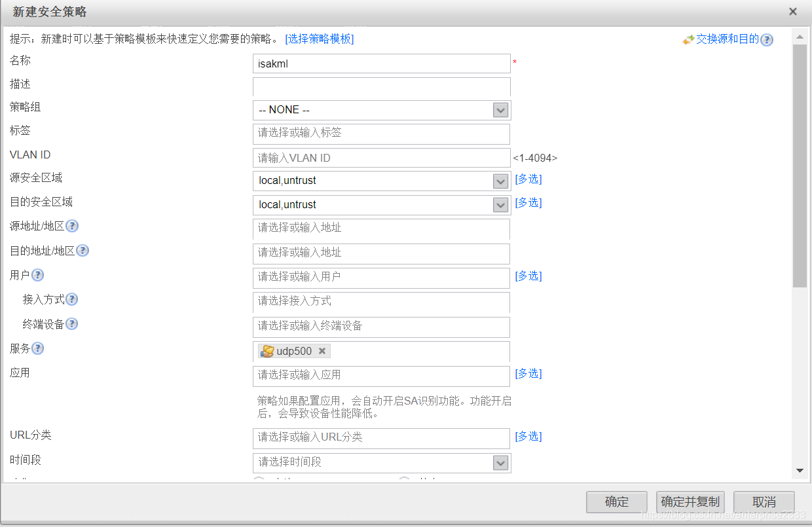The height and width of the screenshot is (527, 812).
Task: Open 多选 link for 用户
Action: [x=528, y=276]
